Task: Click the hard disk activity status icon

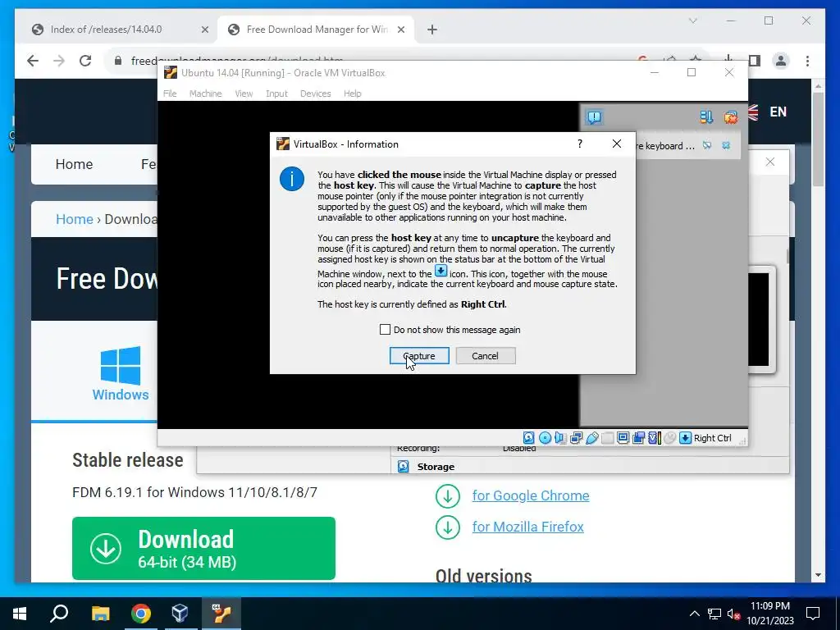Action: click(x=529, y=438)
